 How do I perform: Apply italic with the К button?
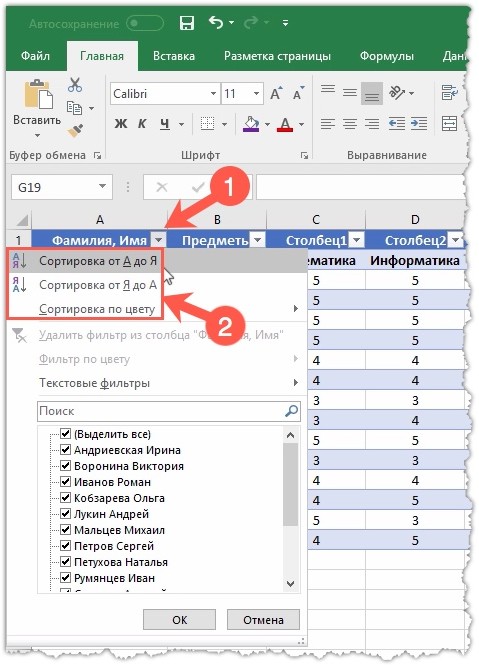tap(142, 124)
